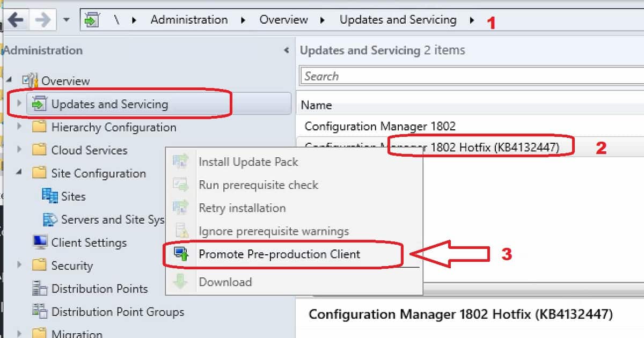The height and width of the screenshot is (338, 644).
Task: Select Site Configuration in the tree
Action: (x=99, y=173)
